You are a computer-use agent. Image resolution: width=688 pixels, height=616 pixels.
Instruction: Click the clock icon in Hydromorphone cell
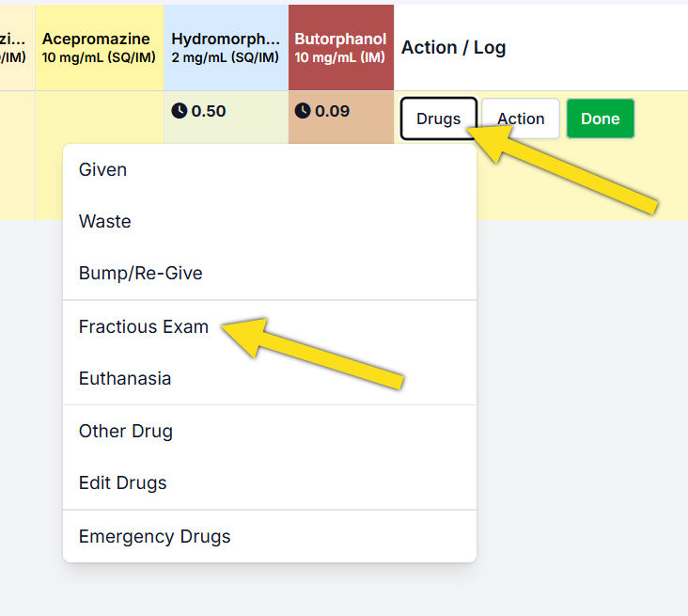point(180,111)
